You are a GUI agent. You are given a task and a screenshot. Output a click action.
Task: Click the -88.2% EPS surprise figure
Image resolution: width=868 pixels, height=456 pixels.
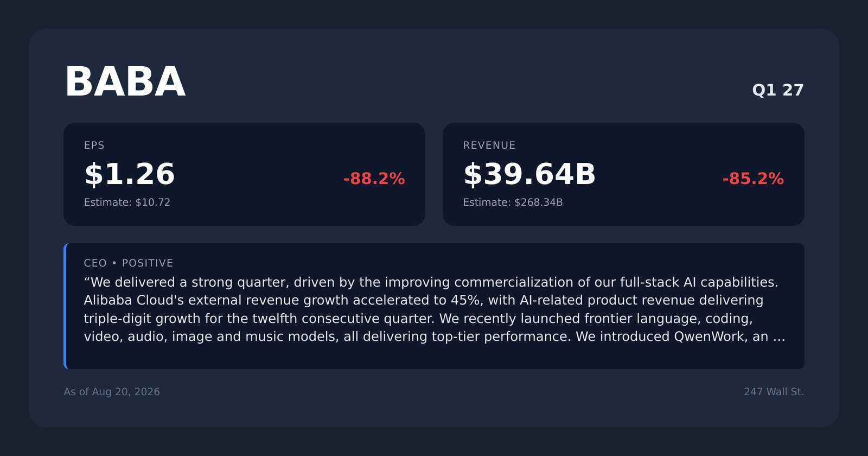tap(374, 179)
